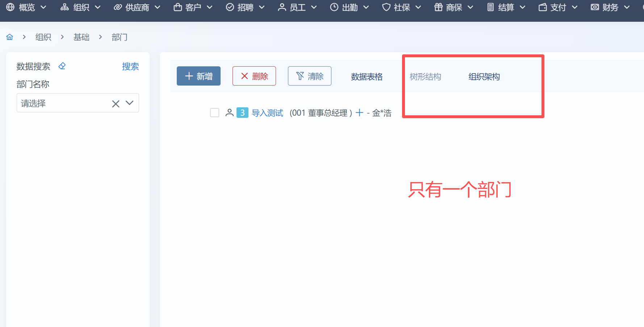Click the X icon in 部门名称 select box
This screenshot has height=327, width=644.
tap(116, 104)
